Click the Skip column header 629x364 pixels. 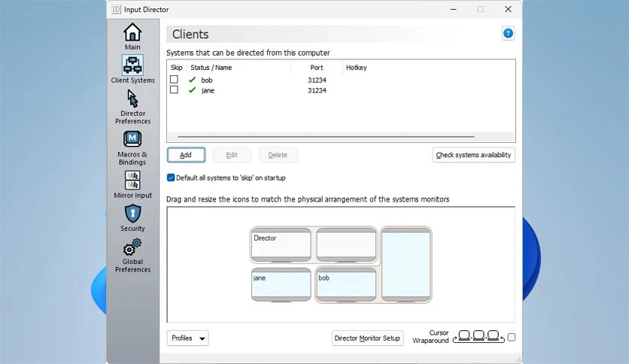click(x=177, y=68)
